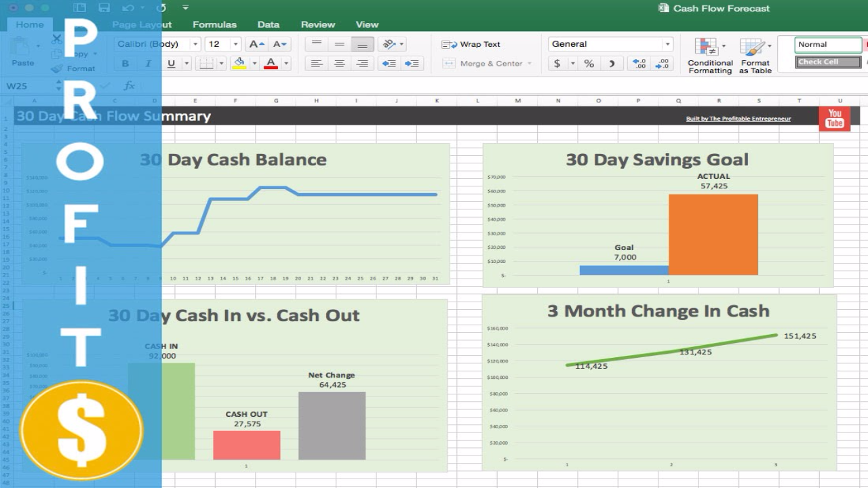Toggle align text right

click(363, 63)
